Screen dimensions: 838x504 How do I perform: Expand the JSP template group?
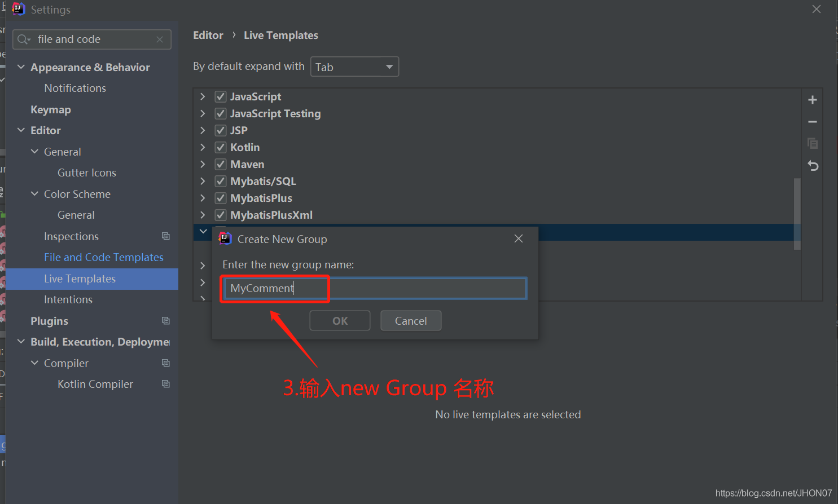pyautogui.click(x=203, y=130)
